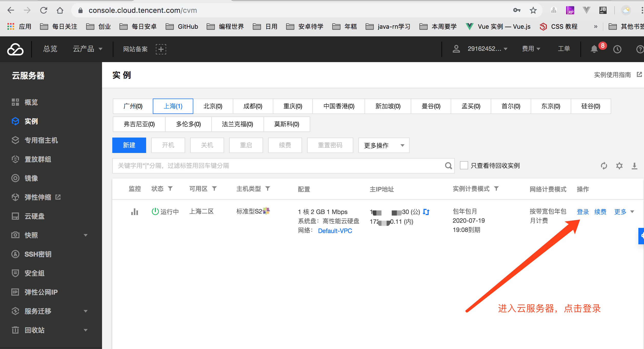
Task: Click the refresh list icon
Action: pos(604,166)
